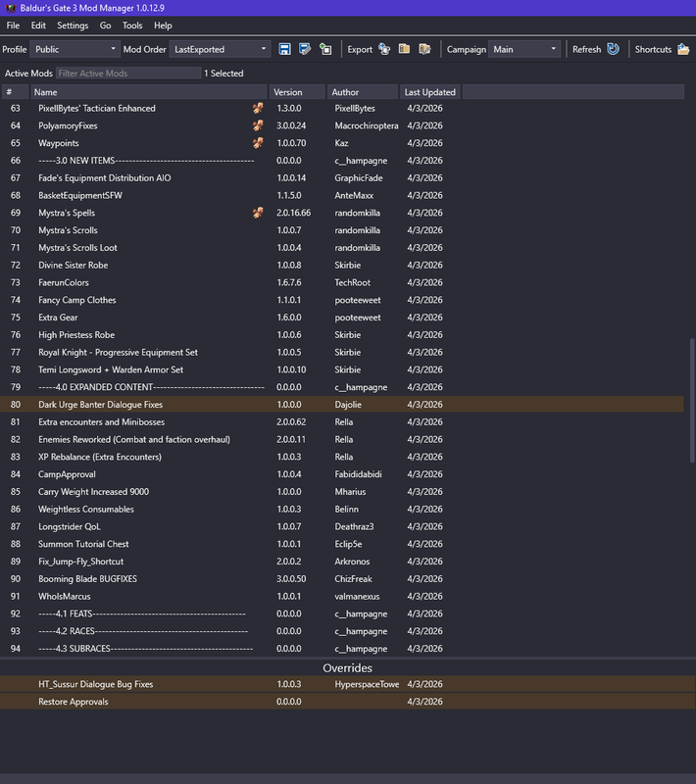Image resolution: width=696 pixels, height=784 pixels.
Task: Sort by the Name column header
Action: 149,92
